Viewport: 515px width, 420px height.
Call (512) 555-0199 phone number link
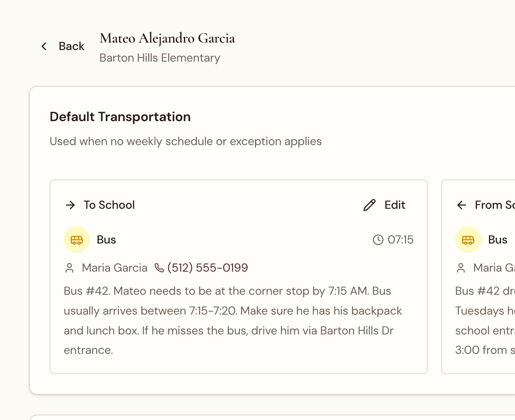pyautogui.click(x=207, y=267)
